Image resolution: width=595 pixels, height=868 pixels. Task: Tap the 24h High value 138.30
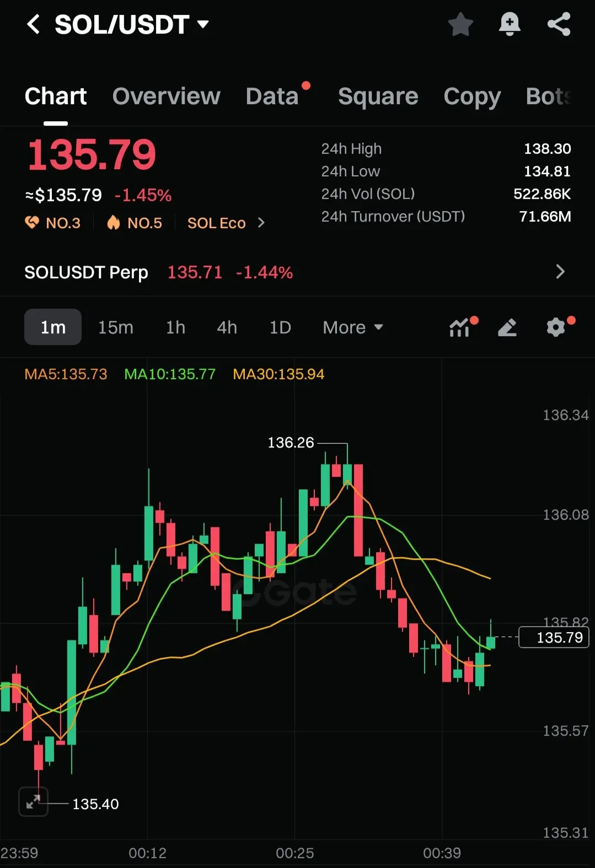[x=547, y=149]
